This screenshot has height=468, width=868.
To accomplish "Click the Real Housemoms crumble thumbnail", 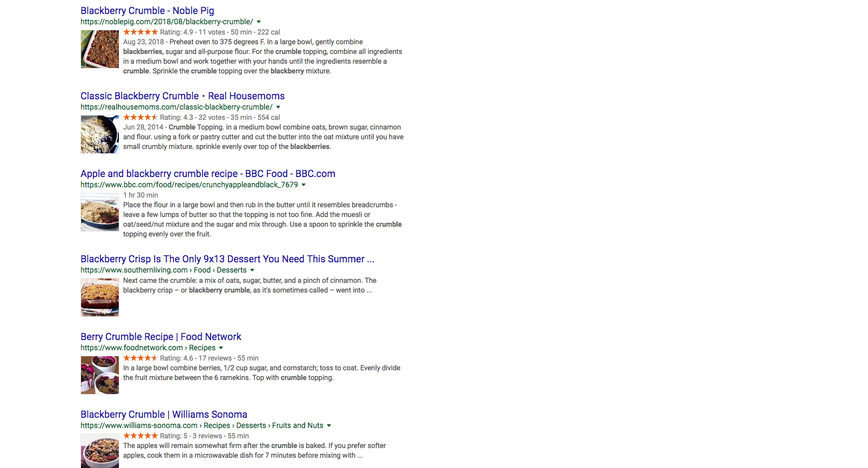I will click(x=100, y=134).
